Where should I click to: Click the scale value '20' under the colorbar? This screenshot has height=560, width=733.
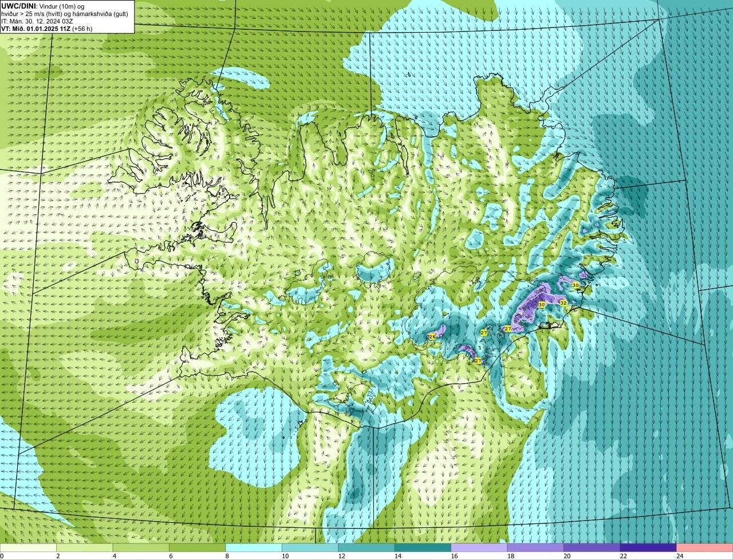click(x=567, y=555)
